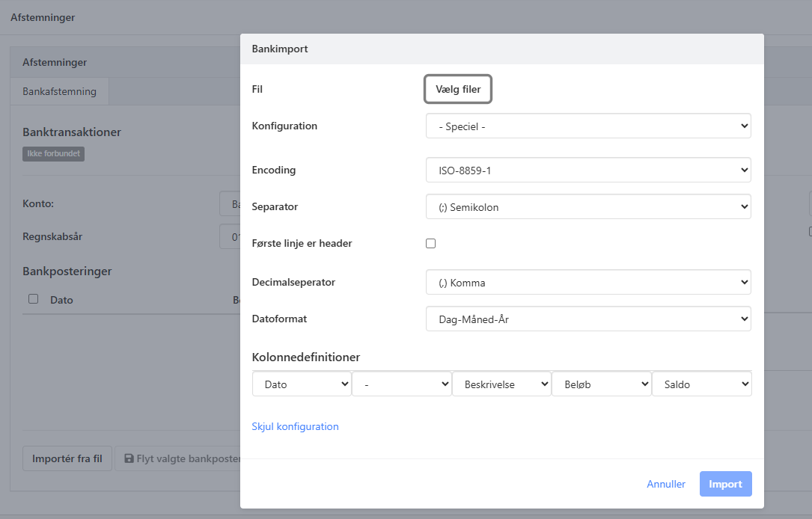Toggle the select-all checkbox beside Dato header
The height and width of the screenshot is (519, 812).
pyautogui.click(x=33, y=299)
